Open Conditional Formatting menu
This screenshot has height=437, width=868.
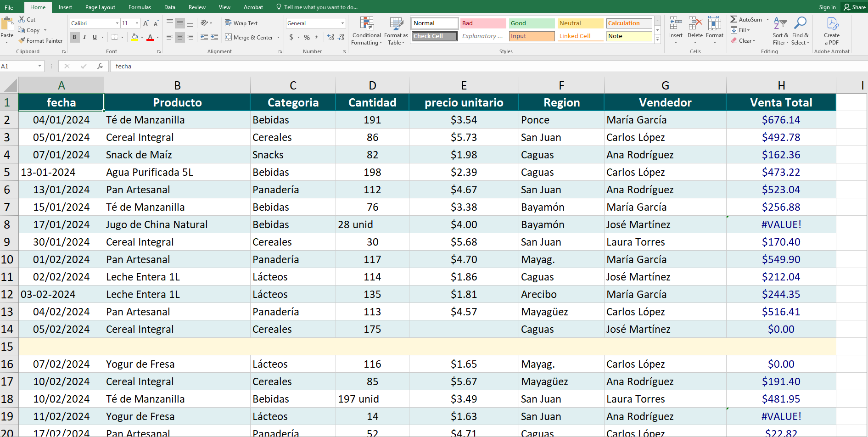366,31
